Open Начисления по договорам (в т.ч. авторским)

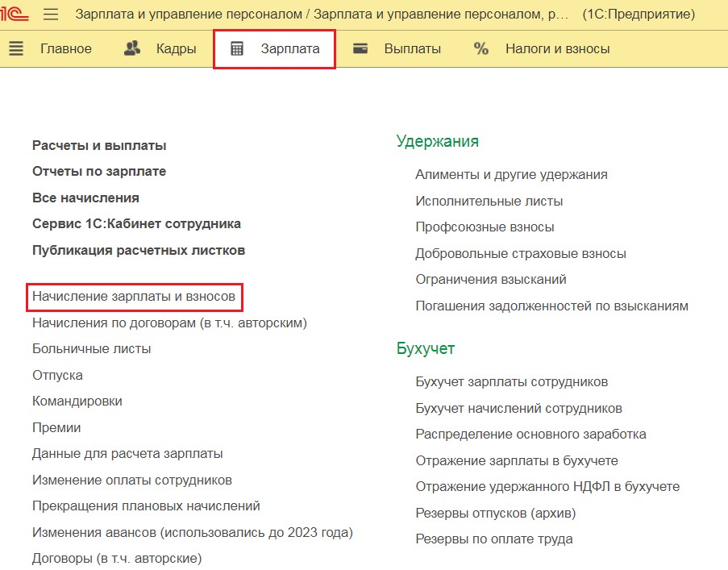[169, 322]
